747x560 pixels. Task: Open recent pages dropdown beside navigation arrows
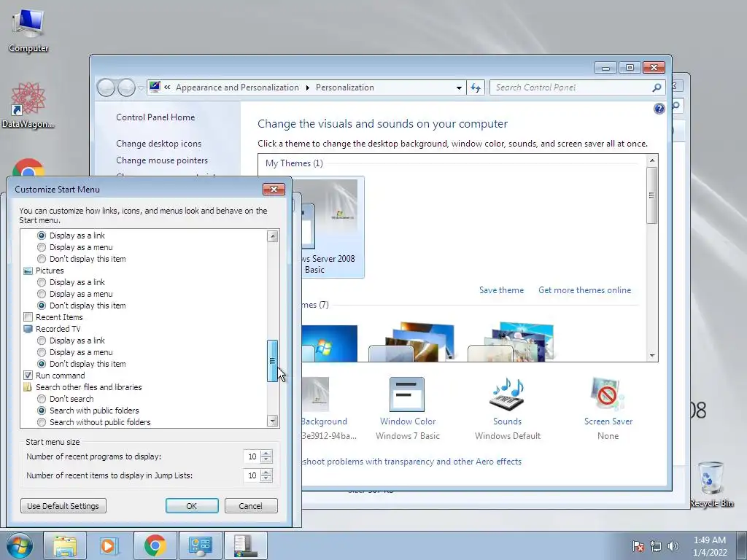point(141,88)
